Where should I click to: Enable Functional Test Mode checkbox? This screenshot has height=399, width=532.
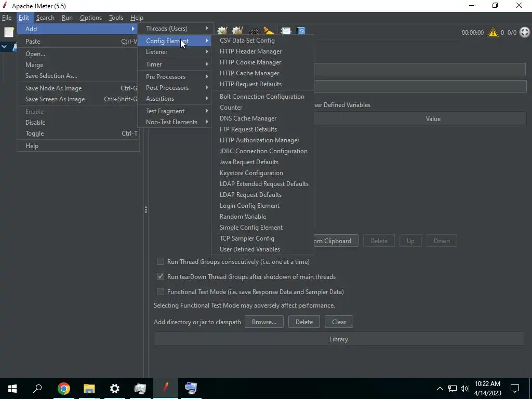[x=161, y=291]
